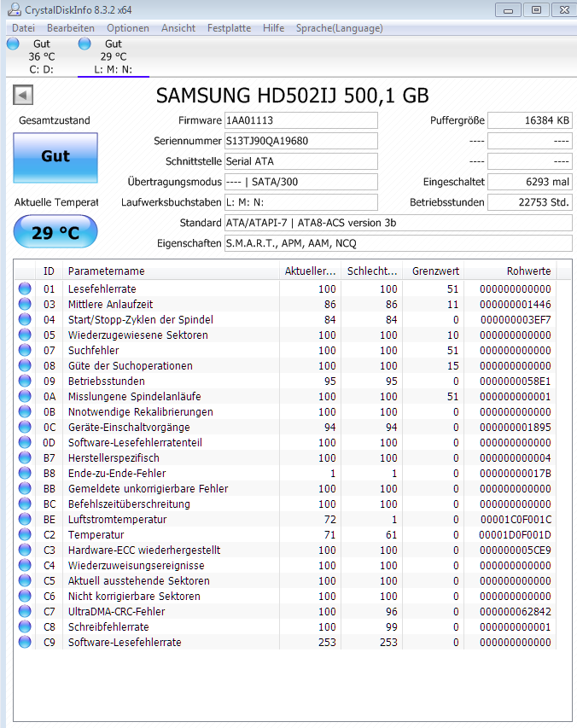Screen dimensions: 577x728
Task: Open the Ansicht menu
Action: (x=178, y=28)
